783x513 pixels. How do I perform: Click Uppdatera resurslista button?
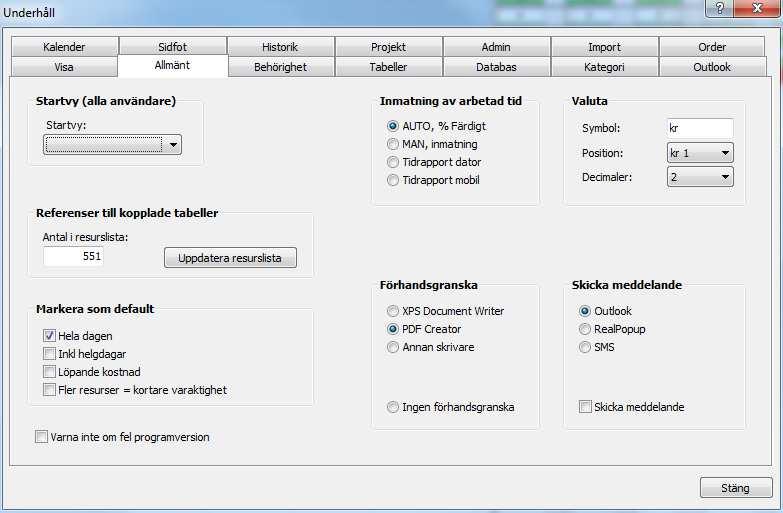coord(230,258)
